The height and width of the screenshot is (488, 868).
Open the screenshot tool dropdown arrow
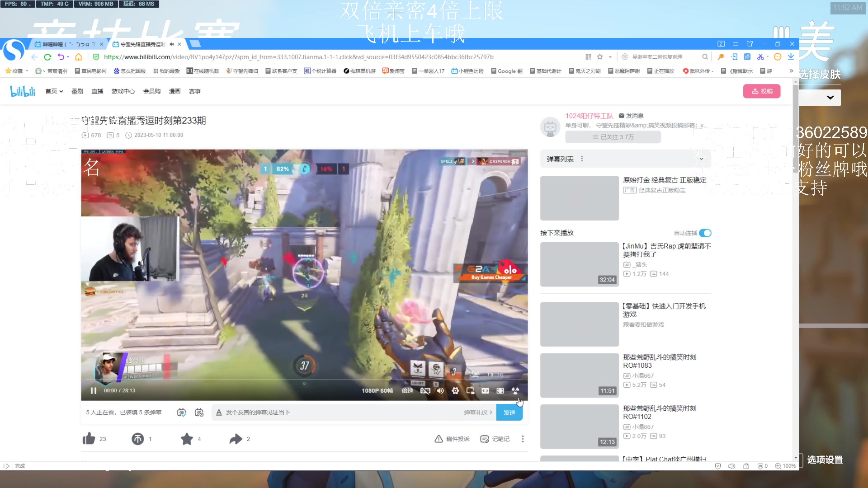tap(768, 57)
